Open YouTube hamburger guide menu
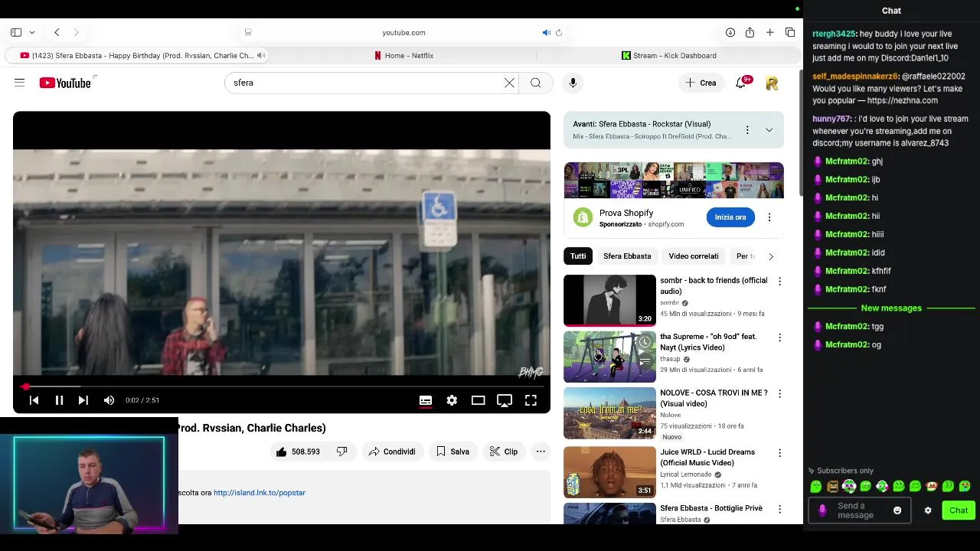Screen dimensions: 980x551 pos(20,83)
